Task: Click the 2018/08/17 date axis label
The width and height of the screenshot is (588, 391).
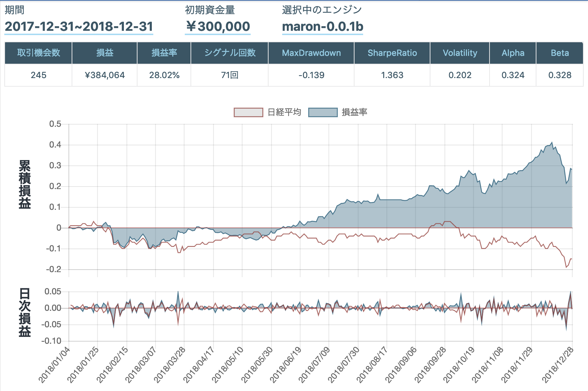Action: pyautogui.click(x=372, y=365)
